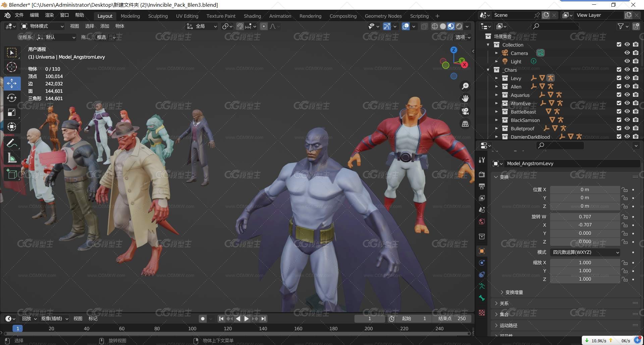Open the Object properties tab
This screenshot has height=345, width=644.
pyautogui.click(x=482, y=251)
